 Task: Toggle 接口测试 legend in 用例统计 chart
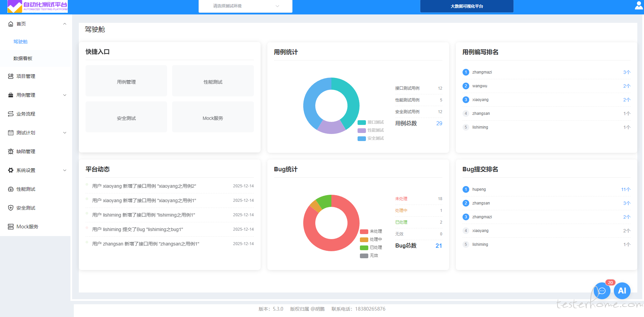point(371,122)
